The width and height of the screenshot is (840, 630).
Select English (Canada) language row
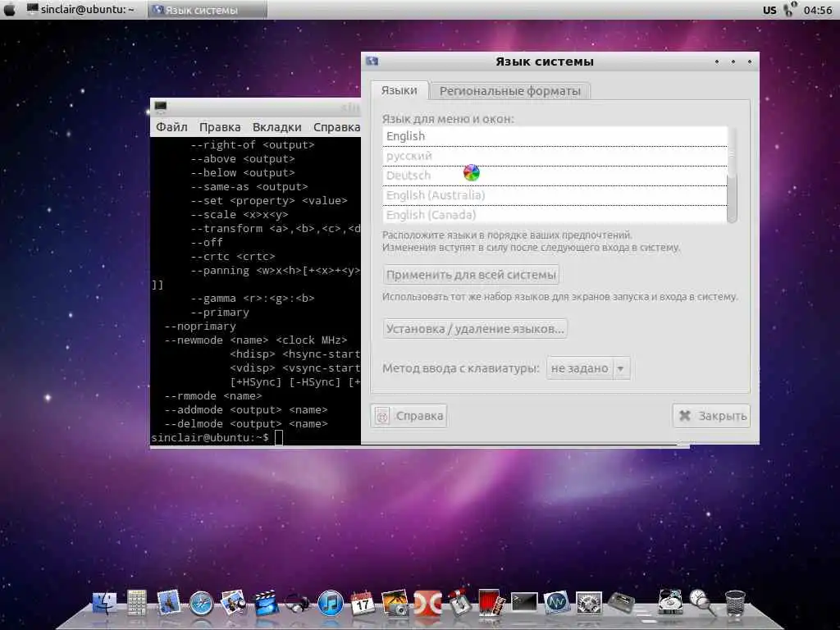555,215
